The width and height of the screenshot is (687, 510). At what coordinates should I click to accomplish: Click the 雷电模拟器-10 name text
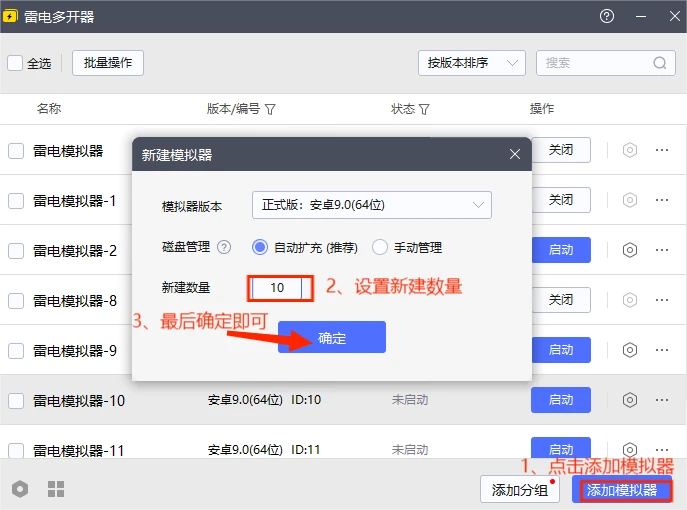coord(79,401)
